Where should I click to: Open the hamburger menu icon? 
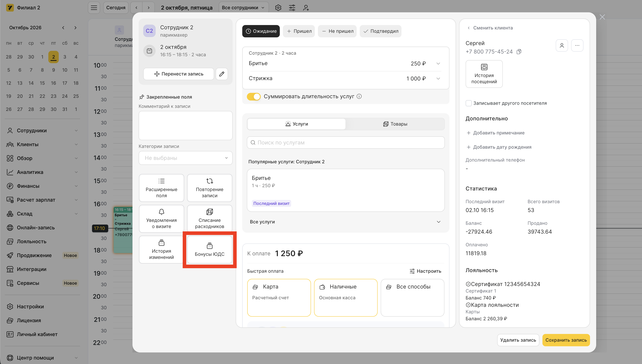tap(94, 8)
